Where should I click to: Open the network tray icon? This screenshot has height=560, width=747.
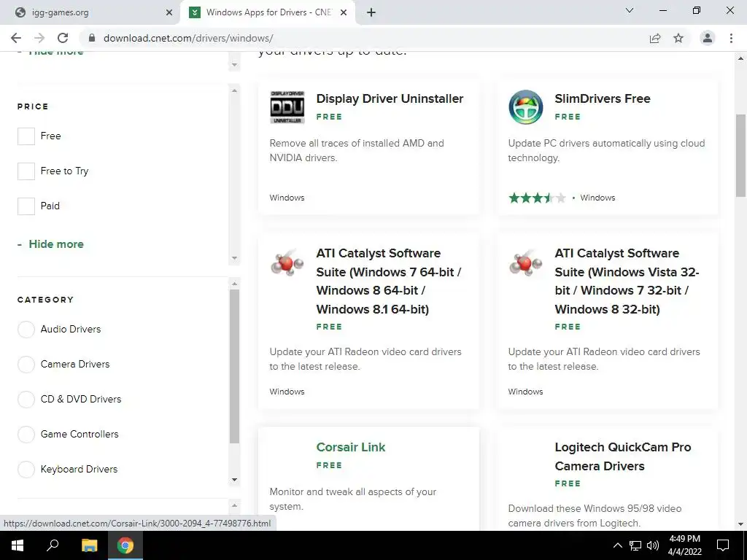[x=635, y=545]
